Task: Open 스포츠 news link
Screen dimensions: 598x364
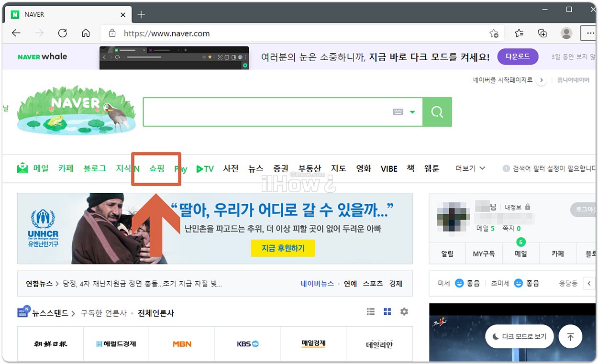Action: [x=373, y=284]
